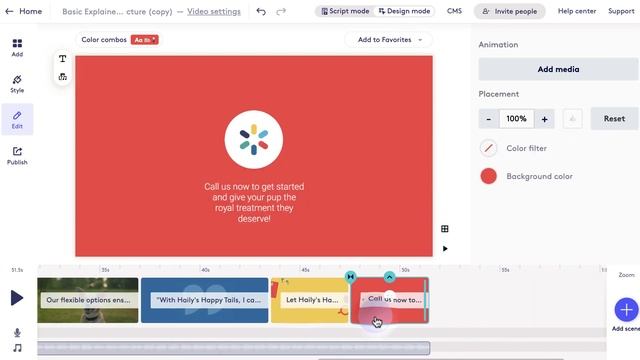Click the Add media button

tap(558, 69)
